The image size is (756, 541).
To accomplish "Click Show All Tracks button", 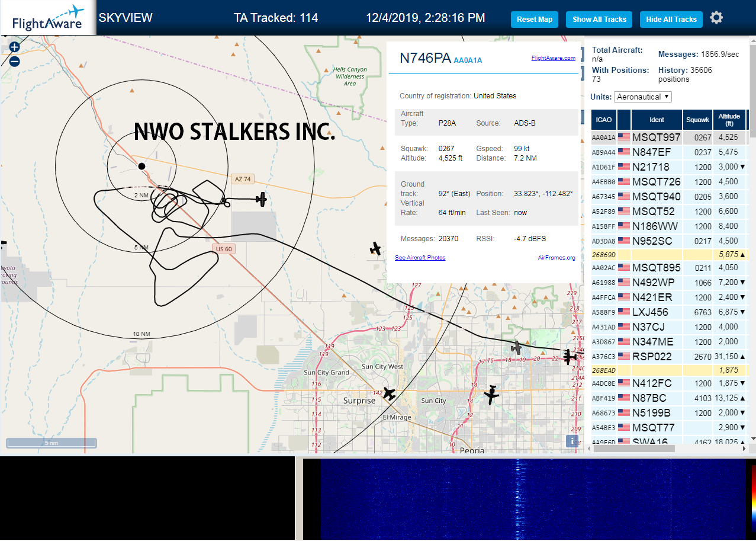I will coord(599,20).
